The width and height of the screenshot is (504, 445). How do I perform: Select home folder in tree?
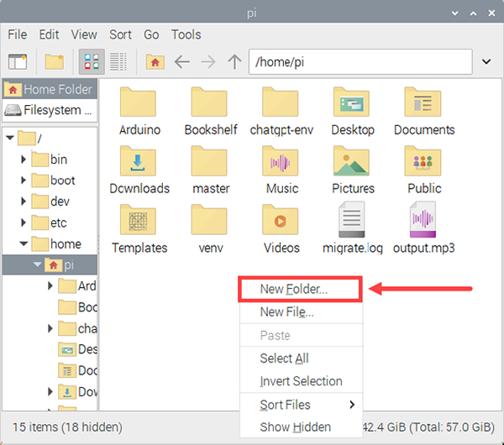[x=56, y=243]
